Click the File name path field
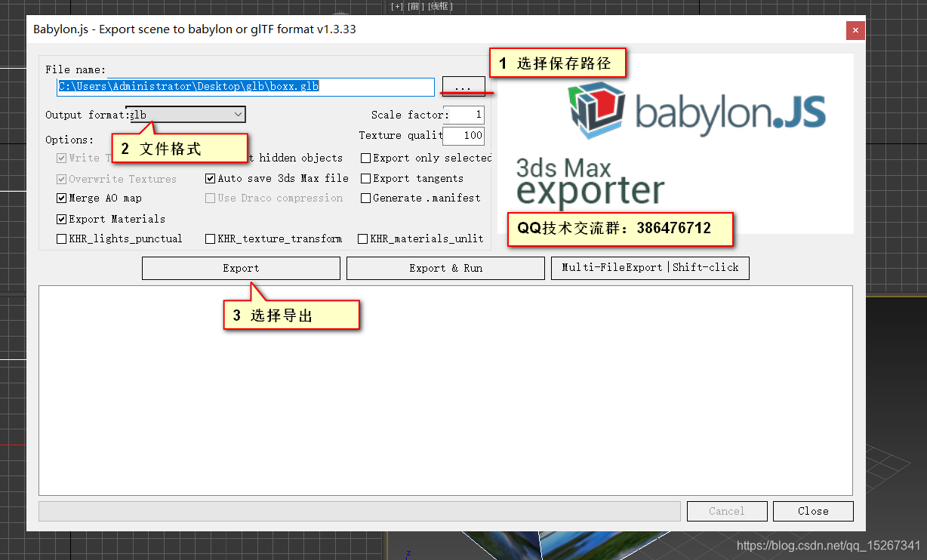 [246, 87]
